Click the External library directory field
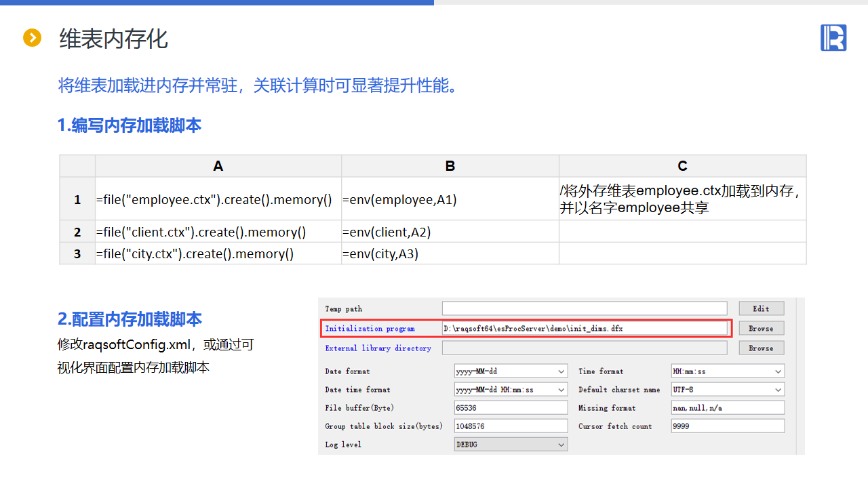The width and height of the screenshot is (868, 488). click(585, 348)
